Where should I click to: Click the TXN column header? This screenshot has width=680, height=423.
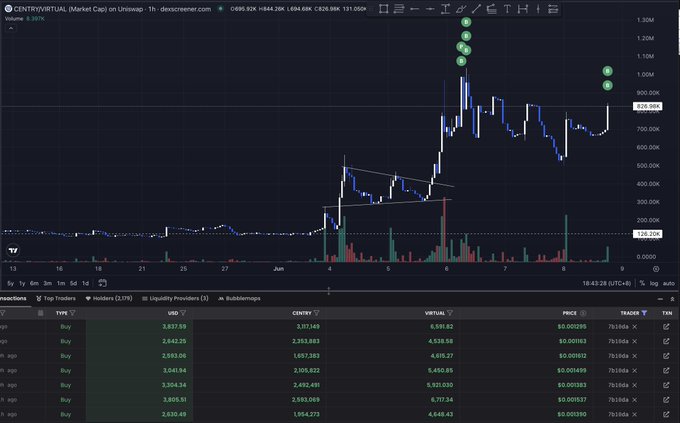tap(667, 313)
